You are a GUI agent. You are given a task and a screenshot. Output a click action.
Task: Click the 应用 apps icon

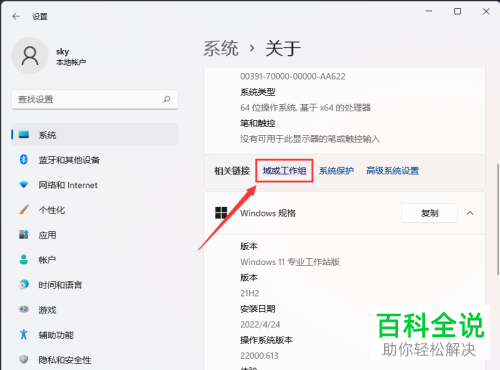coord(24,234)
